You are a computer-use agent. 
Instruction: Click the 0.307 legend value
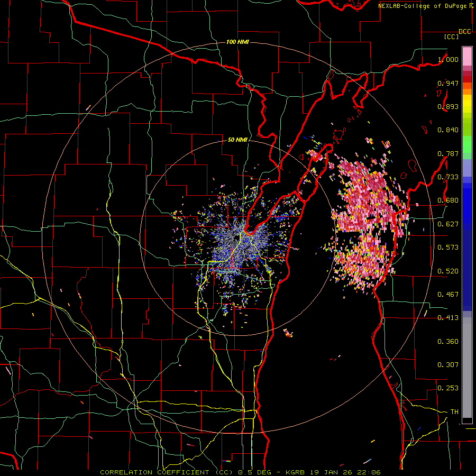[x=448, y=365]
